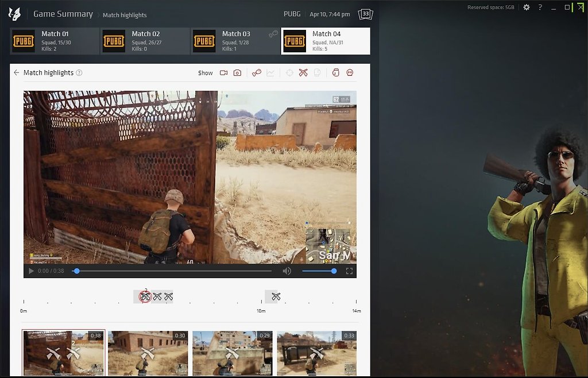
Task: Click the PUBG logo on Match 03
Action: coord(204,41)
